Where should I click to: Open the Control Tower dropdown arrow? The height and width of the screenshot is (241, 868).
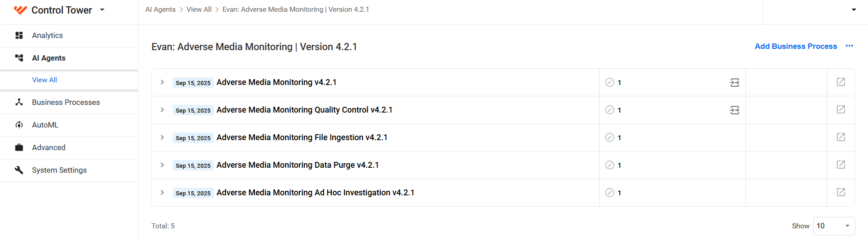coord(102,9)
